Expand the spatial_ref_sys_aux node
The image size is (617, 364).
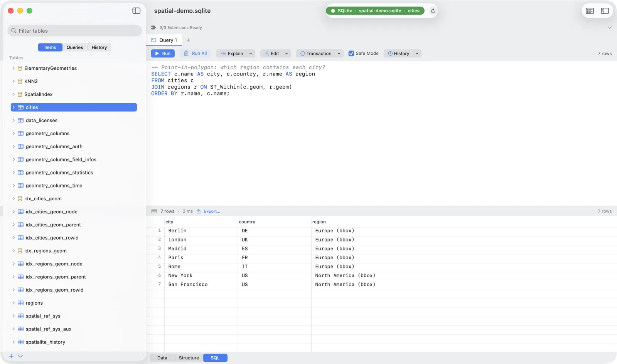[13, 329]
